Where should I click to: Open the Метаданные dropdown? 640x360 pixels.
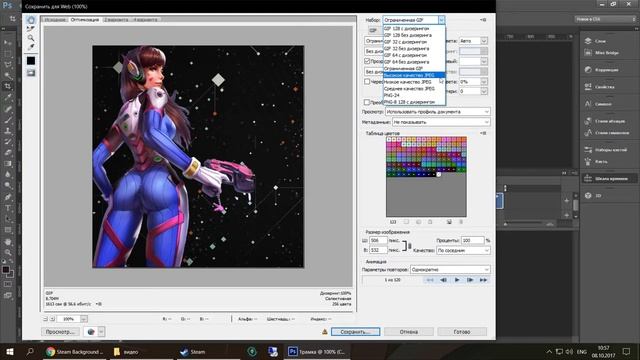[441, 122]
